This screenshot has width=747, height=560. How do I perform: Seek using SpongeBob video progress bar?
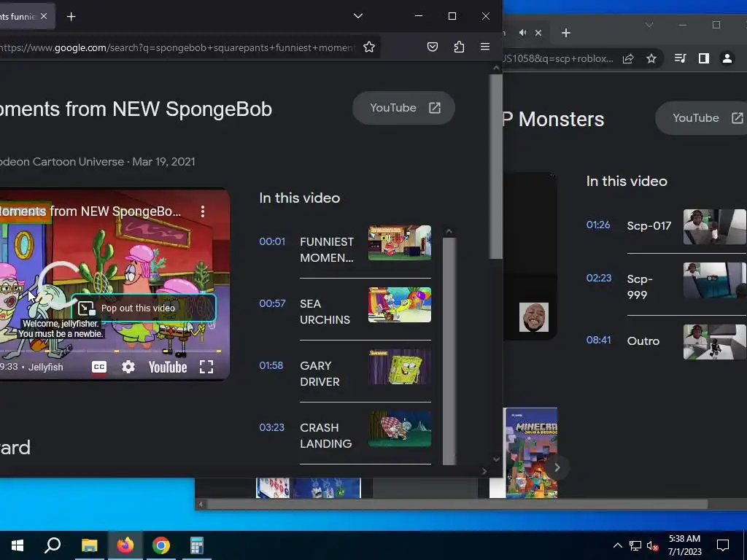[x=111, y=351]
